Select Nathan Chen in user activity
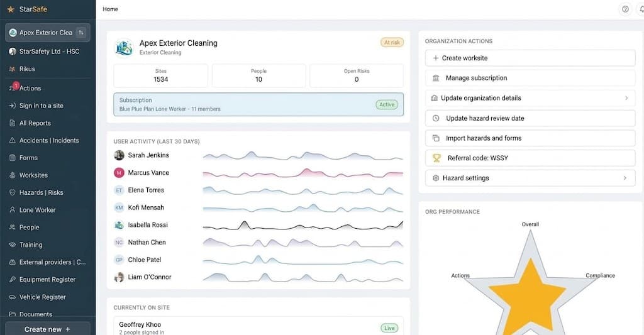This screenshot has height=335, width=644. point(147,242)
